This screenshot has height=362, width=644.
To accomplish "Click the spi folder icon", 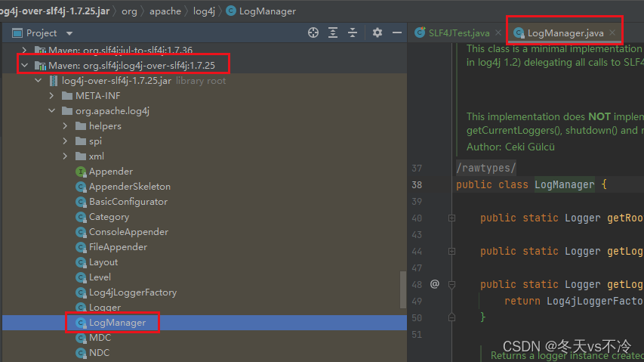I will coord(81,141).
